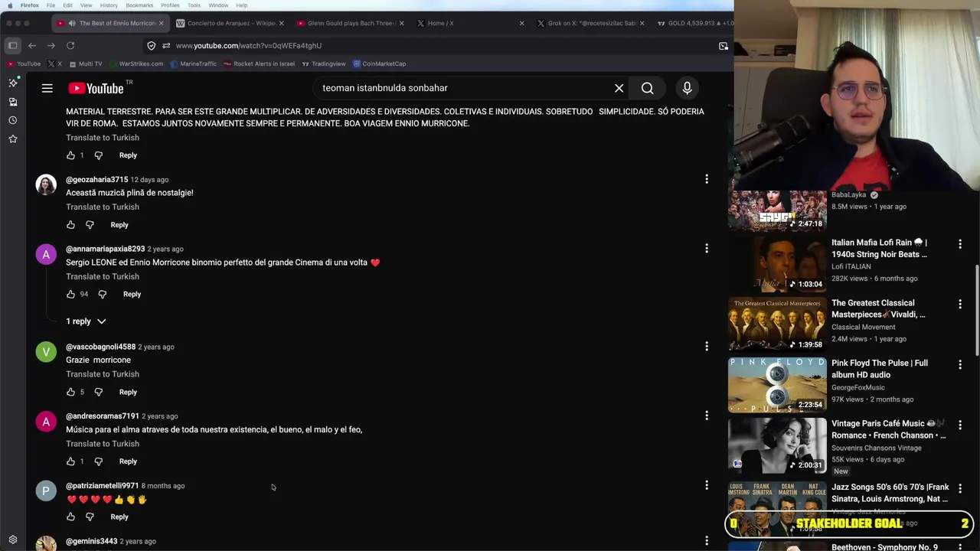Image resolution: width=980 pixels, height=551 pixels.
Task: Start voice search with microphone
Action: [687, 88]
